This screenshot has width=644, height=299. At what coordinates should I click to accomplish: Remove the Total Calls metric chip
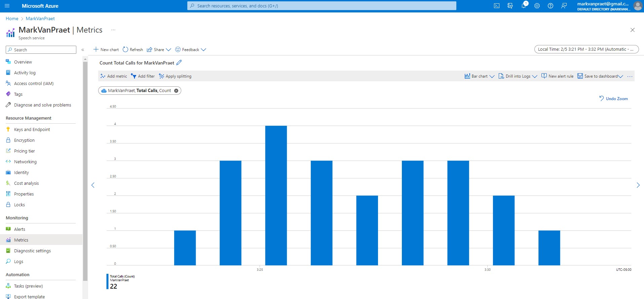click(176, 91)
